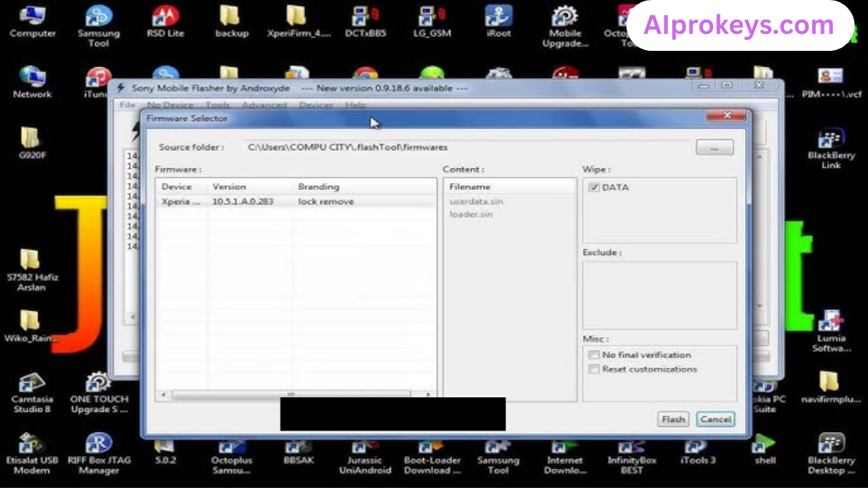Launch DCTxBB5 desktop shortcut
Viewport: 868px width, 488px height.
[x=365, y=22]
